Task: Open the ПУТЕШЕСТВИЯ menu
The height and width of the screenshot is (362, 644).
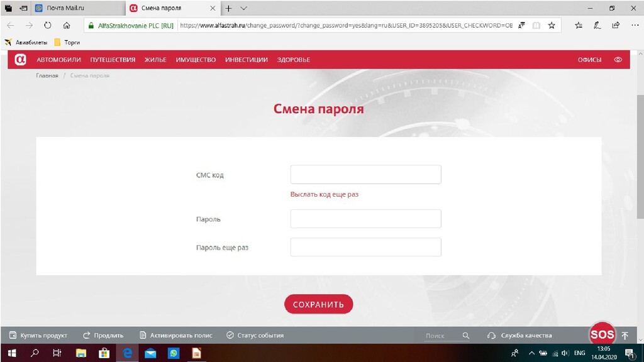Action: (113, 60)
